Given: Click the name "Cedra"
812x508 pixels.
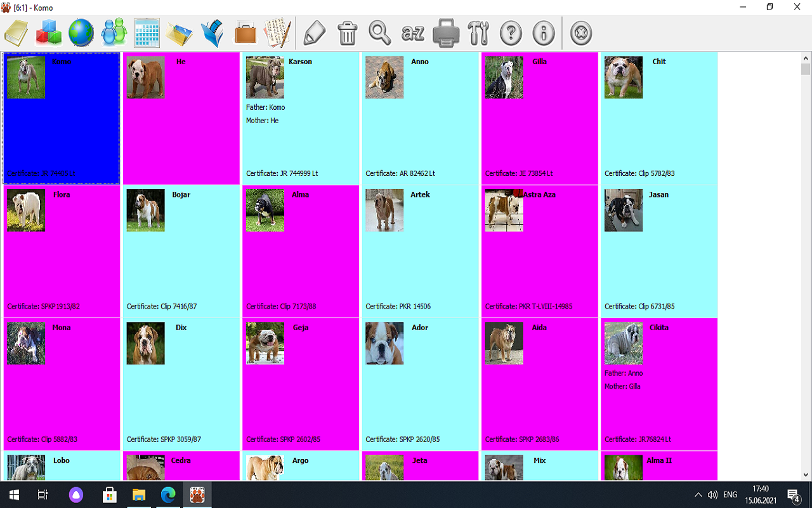Looking at the screenshot, I should pos(181,460).
